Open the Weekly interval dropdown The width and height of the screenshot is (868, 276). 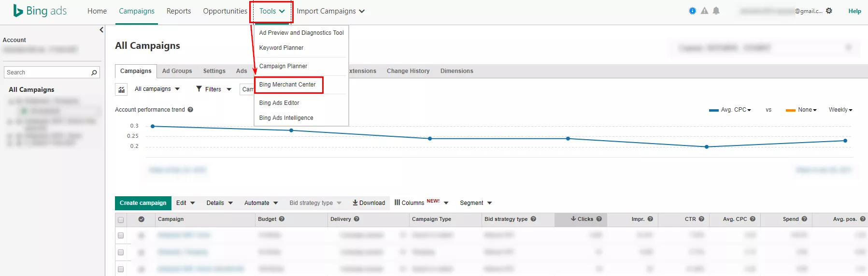(x=840, y=110)
